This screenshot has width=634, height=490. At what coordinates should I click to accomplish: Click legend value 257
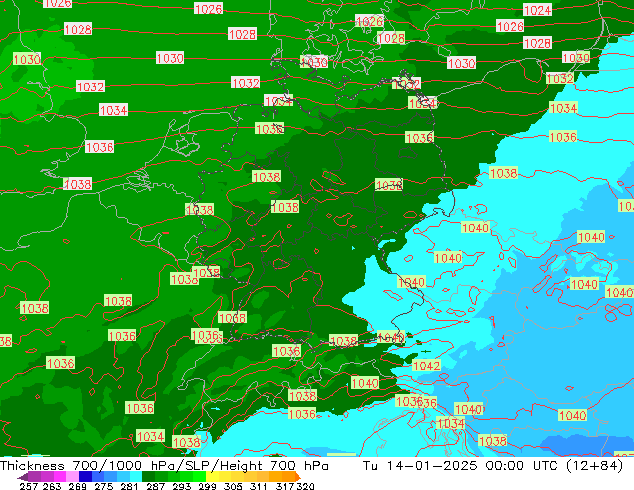(29, 486)
